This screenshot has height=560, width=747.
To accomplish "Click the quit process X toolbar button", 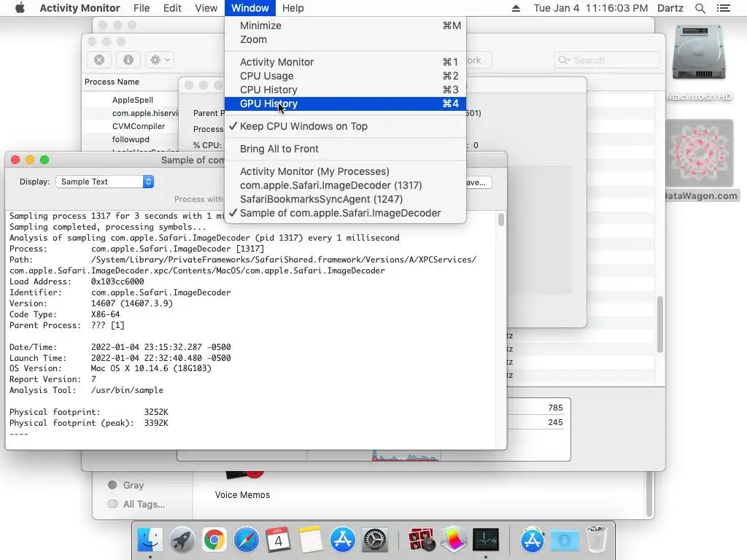I will coord(99,60).
